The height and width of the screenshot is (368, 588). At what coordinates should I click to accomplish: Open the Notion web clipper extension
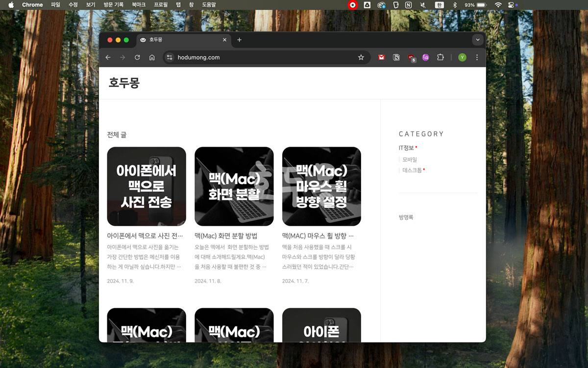[396, 57]
